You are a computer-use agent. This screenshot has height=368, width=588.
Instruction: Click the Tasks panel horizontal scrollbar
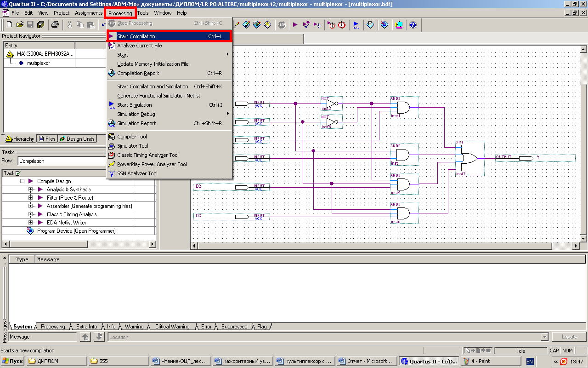(79, 244)
